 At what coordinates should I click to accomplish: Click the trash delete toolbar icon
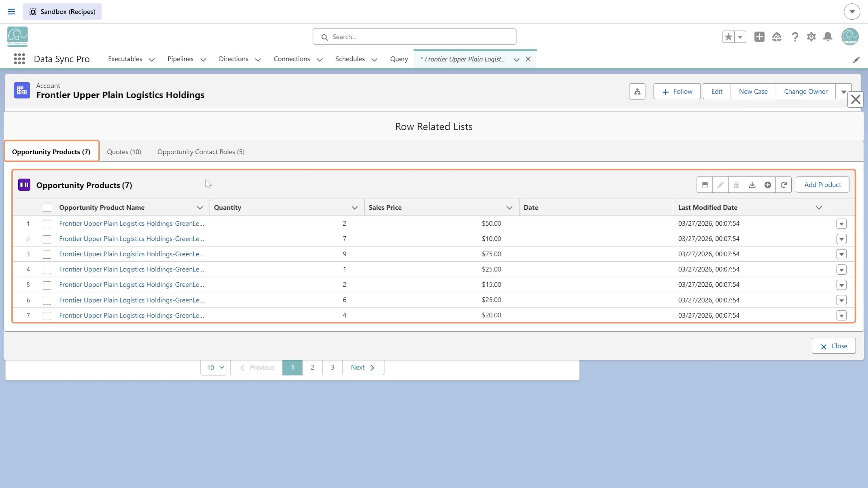[x=736, y=185]
